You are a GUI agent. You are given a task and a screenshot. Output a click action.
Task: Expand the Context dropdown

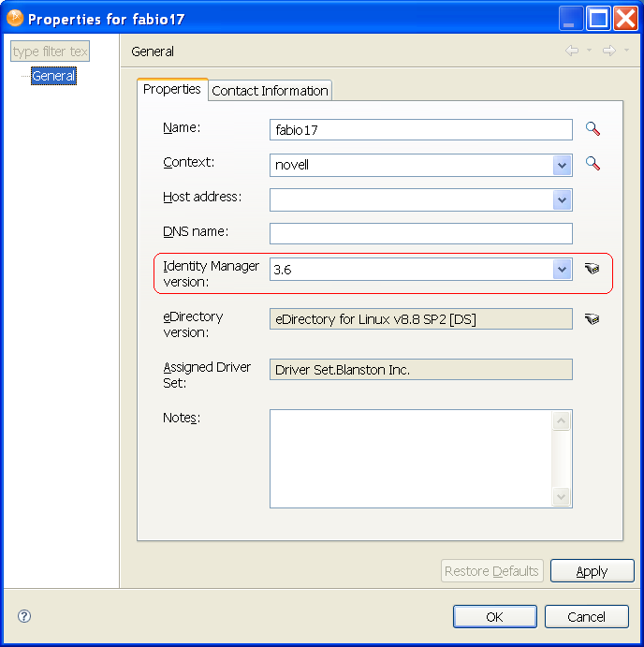(562, 165)
